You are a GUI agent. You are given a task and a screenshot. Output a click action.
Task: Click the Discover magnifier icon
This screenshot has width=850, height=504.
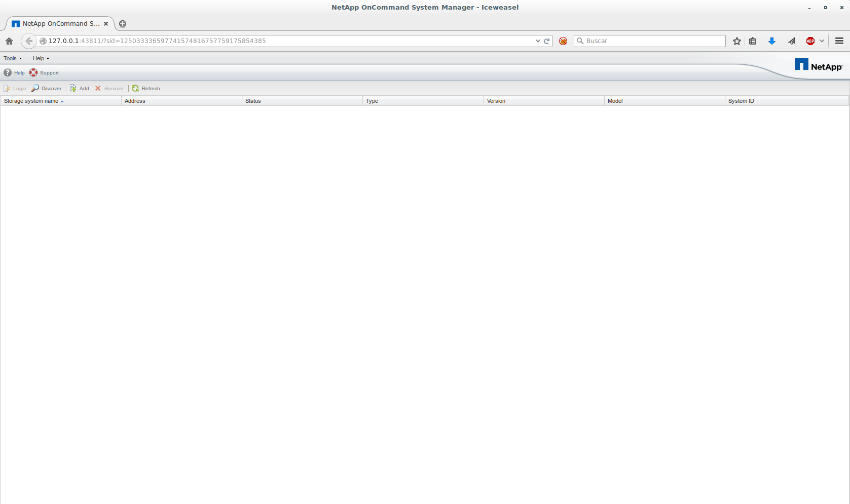click(x=35, y=88)
